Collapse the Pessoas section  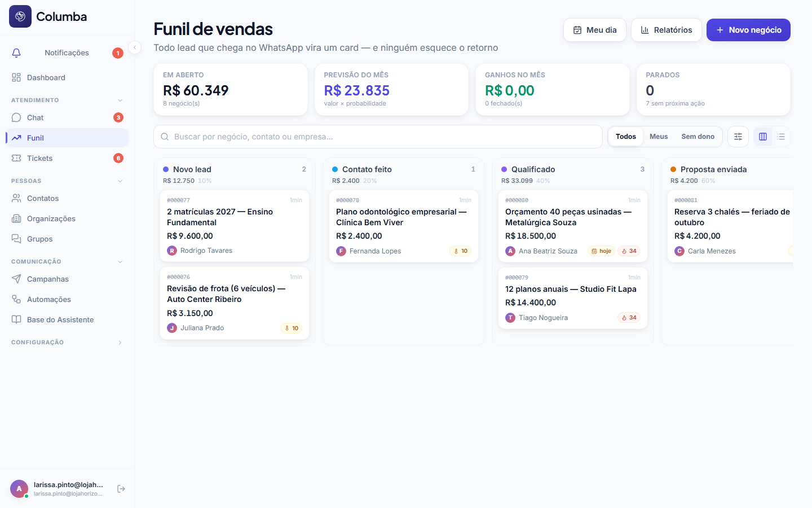120,181
